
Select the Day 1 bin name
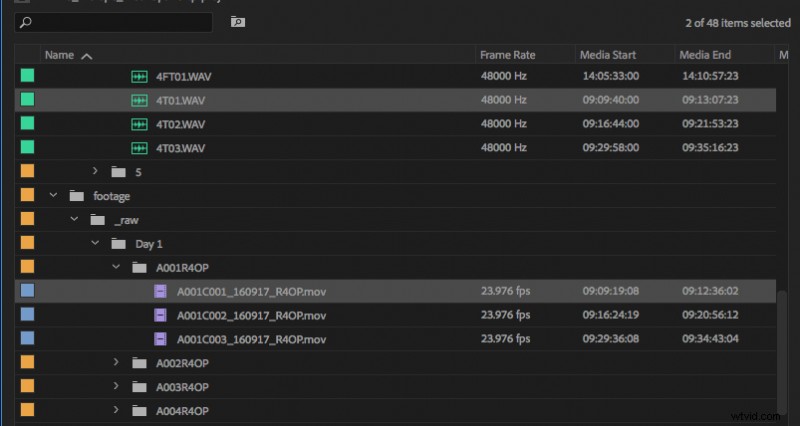149,244
